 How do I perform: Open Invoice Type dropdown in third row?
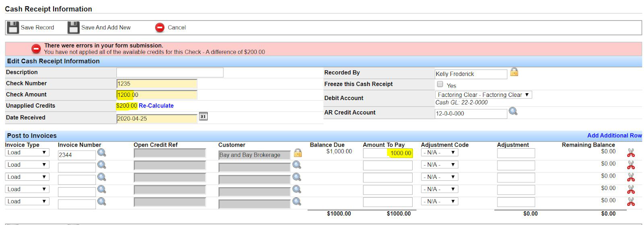[x=27, y=177]
